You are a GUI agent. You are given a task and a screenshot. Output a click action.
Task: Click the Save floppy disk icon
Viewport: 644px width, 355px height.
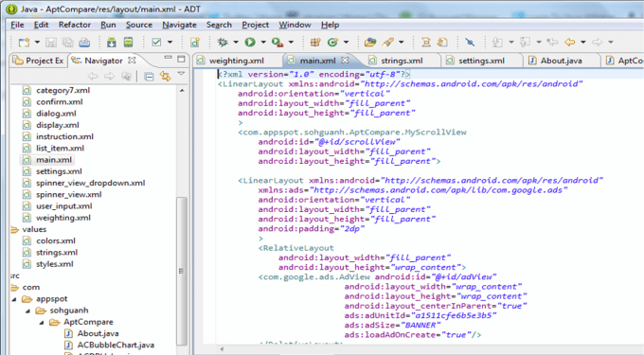coord(51,43)
